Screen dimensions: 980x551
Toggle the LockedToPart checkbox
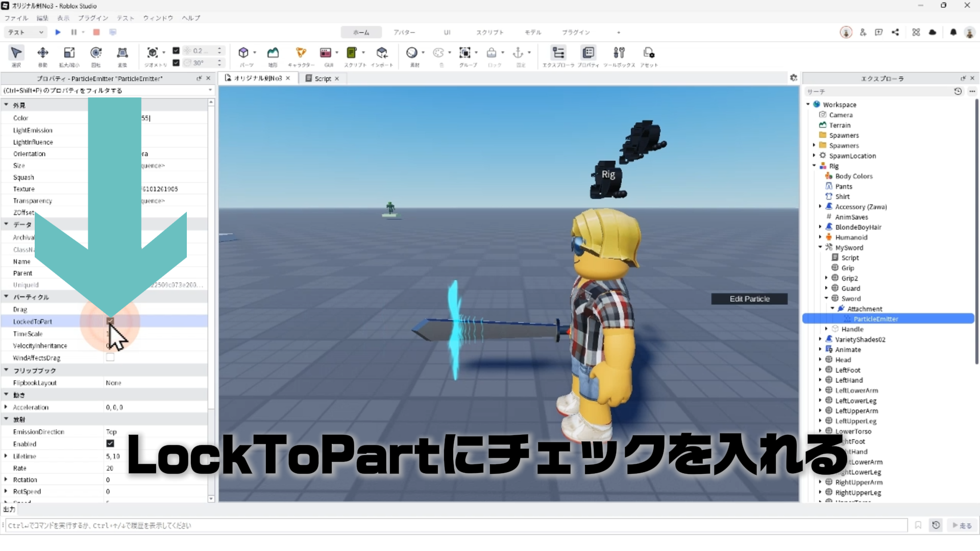(110, 321)
